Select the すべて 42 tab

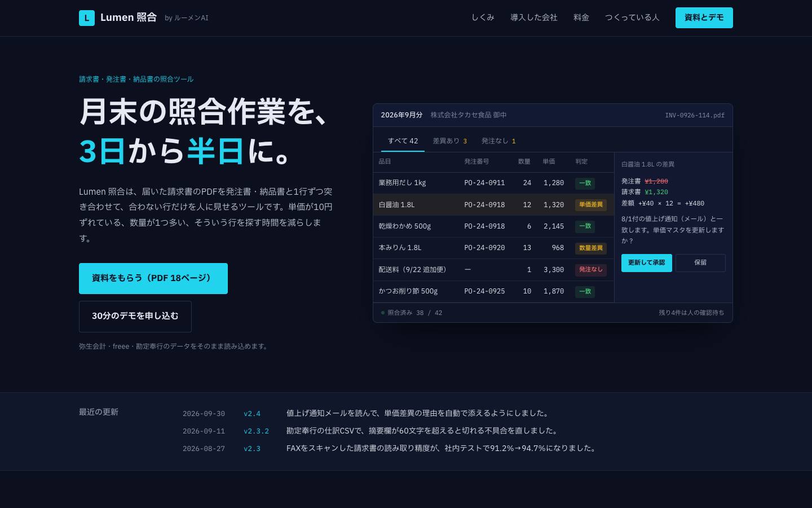click(x=403, y=141)
